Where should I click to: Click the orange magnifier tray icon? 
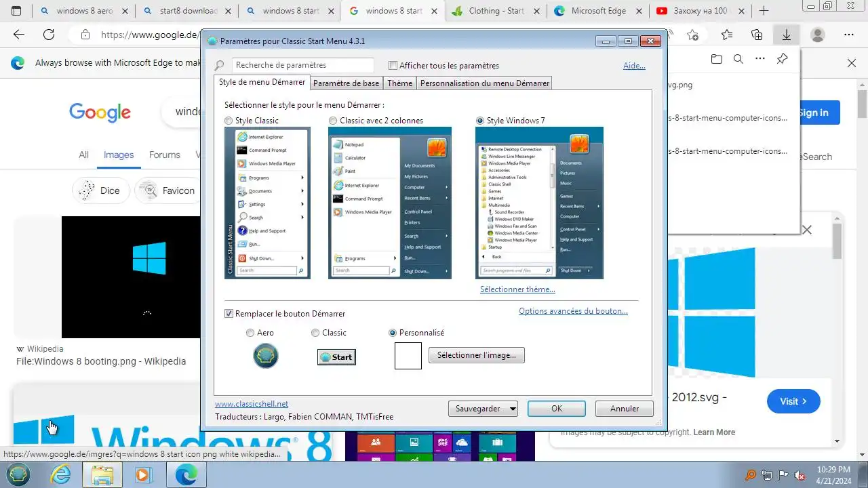click(751, 475)
